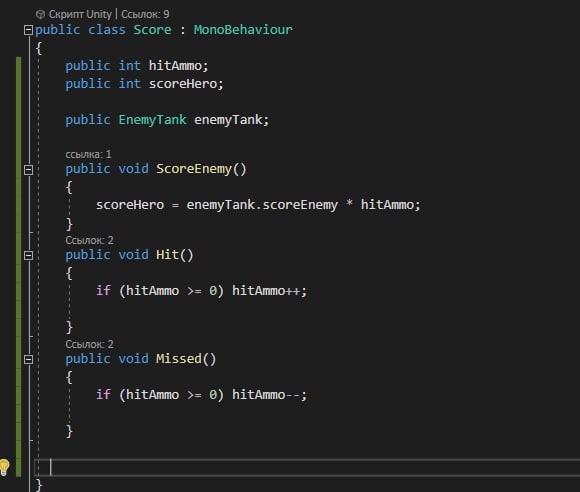580x492 pixels.
Task: Collapse the Score class region
Action: click(28, 30)
